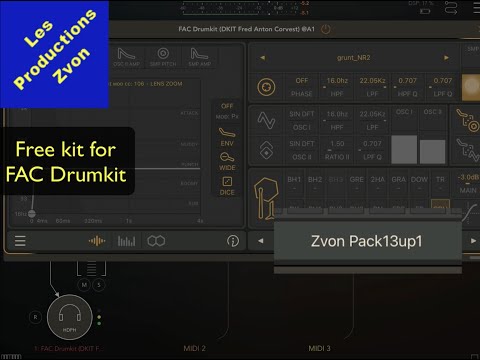The width and height of the screenshot is (480, 360).
Task: Mute the channel with the M button
Action: click(x=84, y=285)
